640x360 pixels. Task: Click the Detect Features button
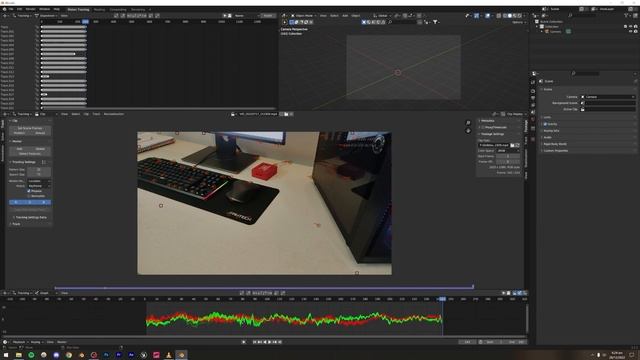pyautogui.click(x=30, y=154)
